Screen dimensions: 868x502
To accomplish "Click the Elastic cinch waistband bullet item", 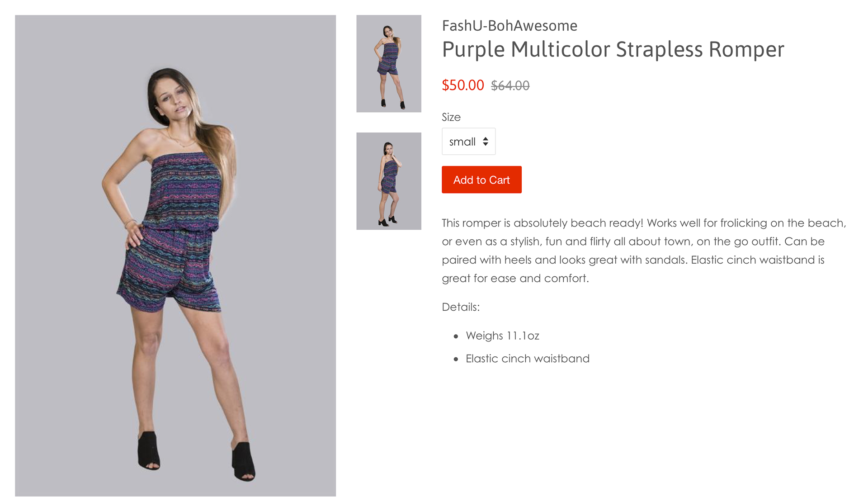I will tap(528, 359).
